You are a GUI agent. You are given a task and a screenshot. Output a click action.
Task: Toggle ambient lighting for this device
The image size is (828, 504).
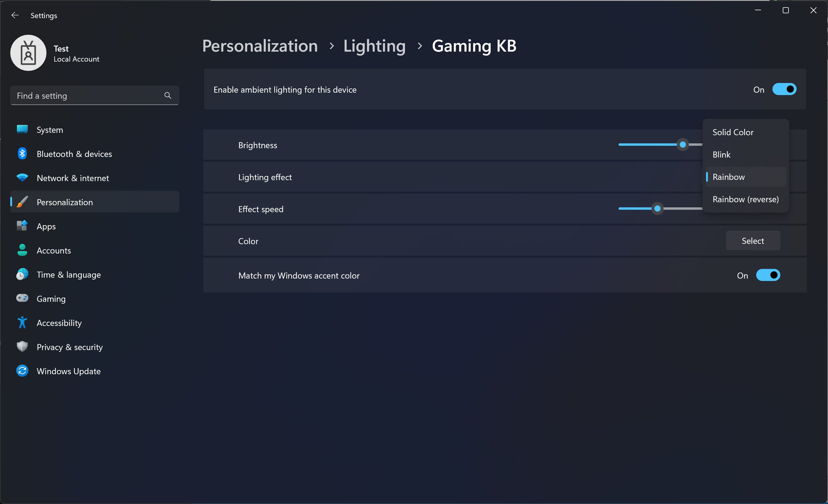(784, 89)
